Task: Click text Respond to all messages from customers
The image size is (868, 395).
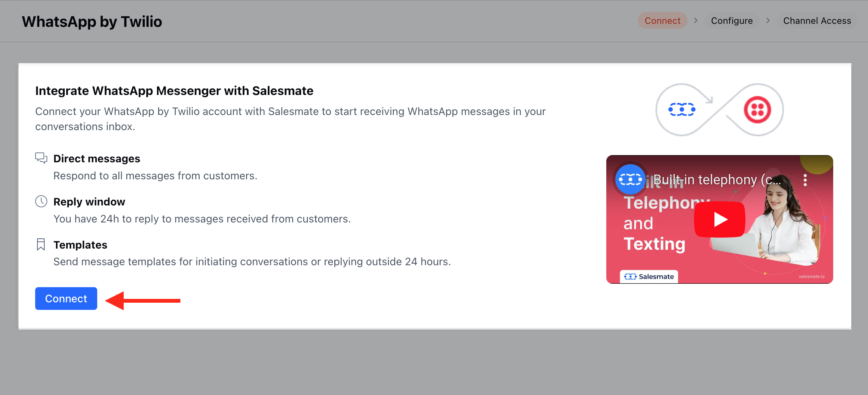Action: (155, 176)
